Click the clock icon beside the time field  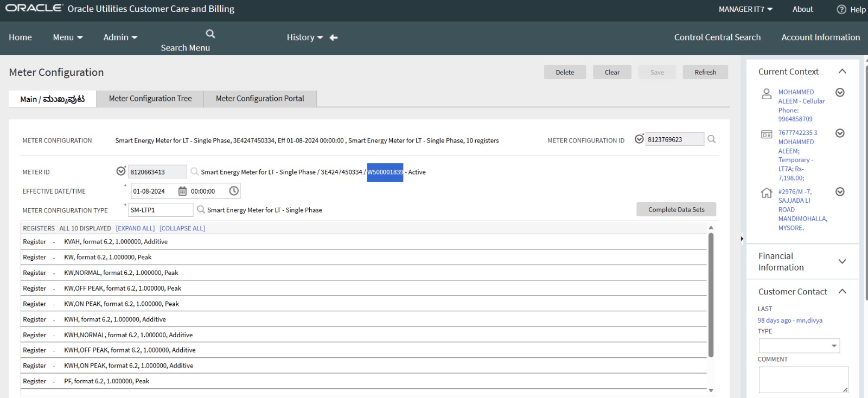click(x=234, y=191)
